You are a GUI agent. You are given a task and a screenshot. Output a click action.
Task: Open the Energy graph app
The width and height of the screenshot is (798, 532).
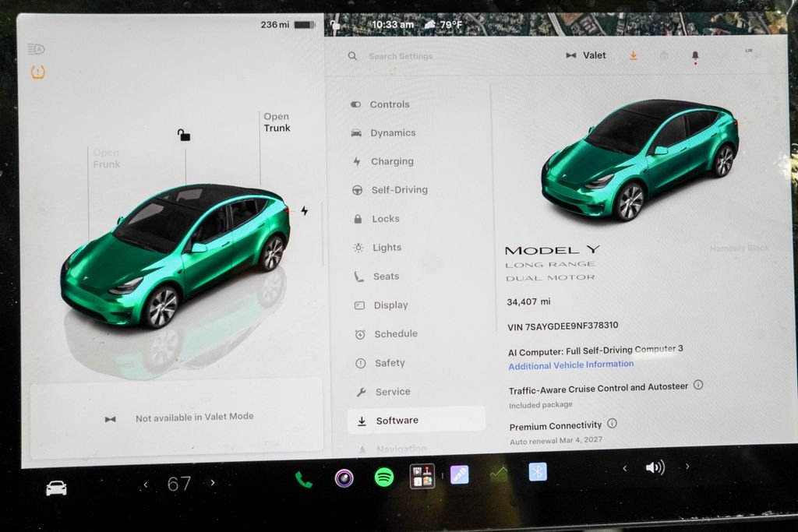tap(499, 473)
